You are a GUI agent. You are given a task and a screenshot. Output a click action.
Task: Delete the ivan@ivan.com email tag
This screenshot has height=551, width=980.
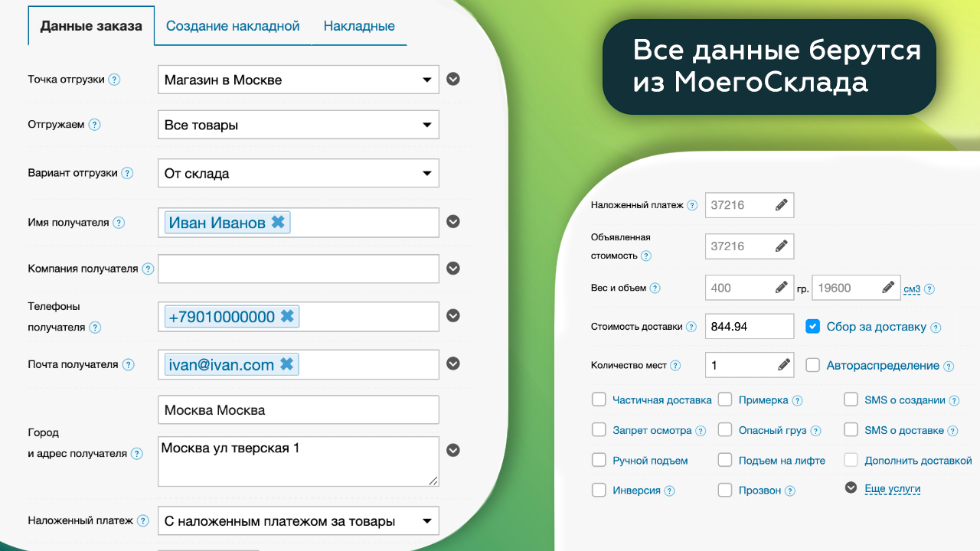click(286, 364)
